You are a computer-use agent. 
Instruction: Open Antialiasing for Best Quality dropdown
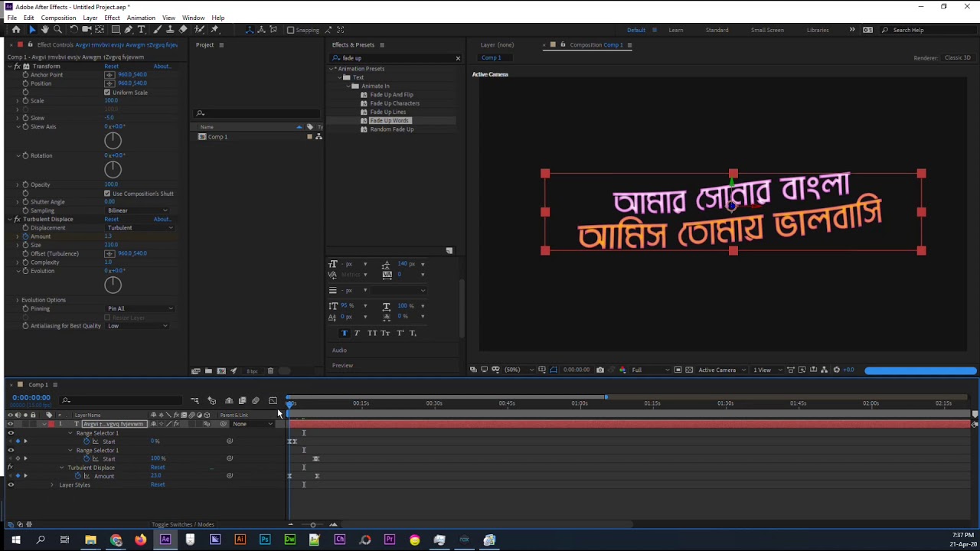pos(138,326)
